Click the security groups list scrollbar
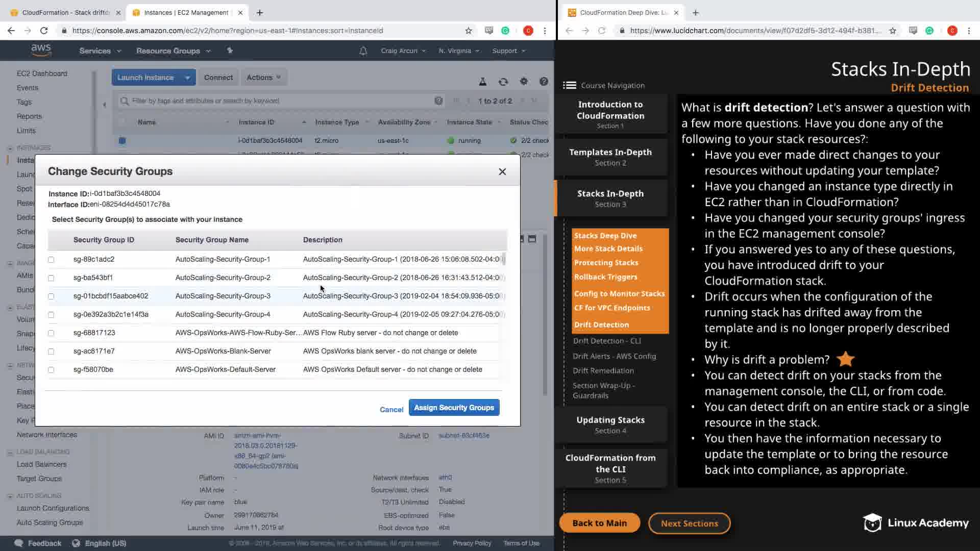Viewport: 980px width, 551px height. coord(504,259)
